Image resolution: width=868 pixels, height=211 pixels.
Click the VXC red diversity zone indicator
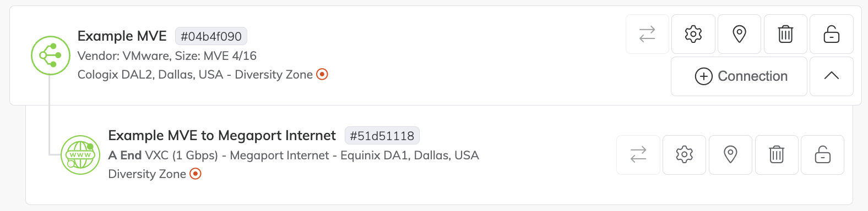pos(196,174)
